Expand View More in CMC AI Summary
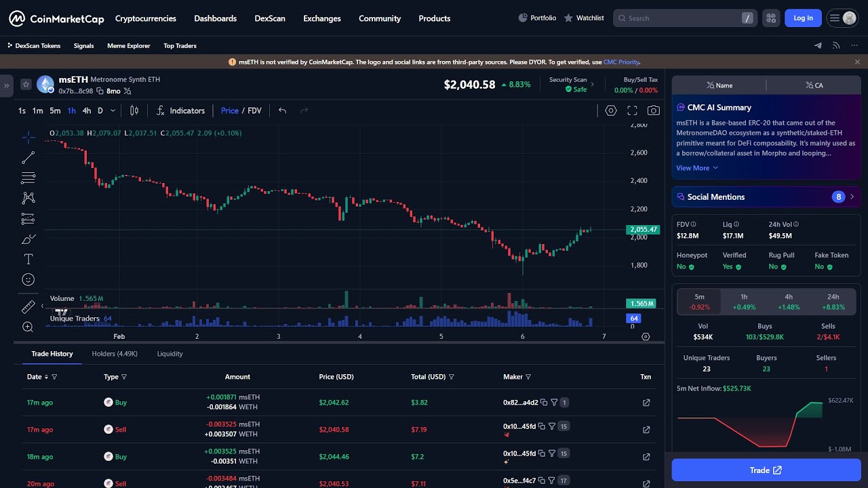The image size is (868, 488). click(x=696, y=168)
